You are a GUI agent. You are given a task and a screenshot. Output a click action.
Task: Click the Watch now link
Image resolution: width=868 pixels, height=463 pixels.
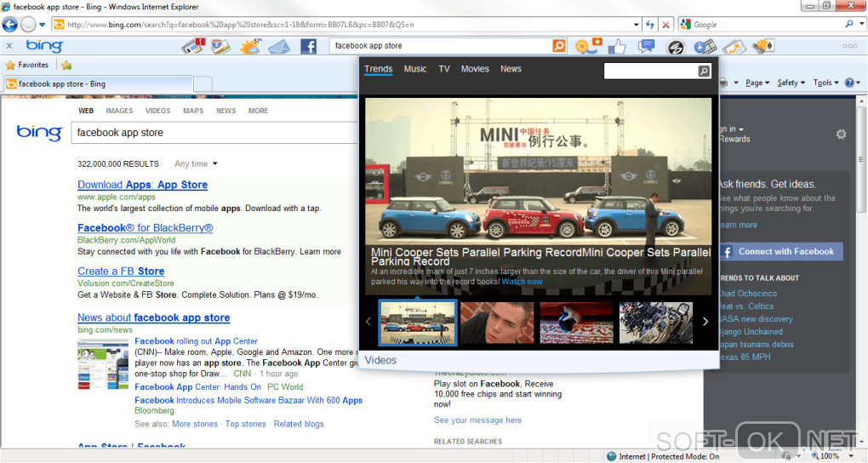pos(522,282)
